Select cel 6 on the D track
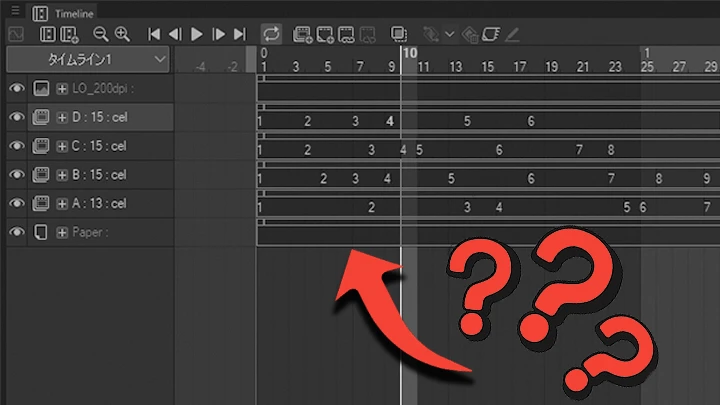This screenshot has height=405, width=720. coord(531,121)
